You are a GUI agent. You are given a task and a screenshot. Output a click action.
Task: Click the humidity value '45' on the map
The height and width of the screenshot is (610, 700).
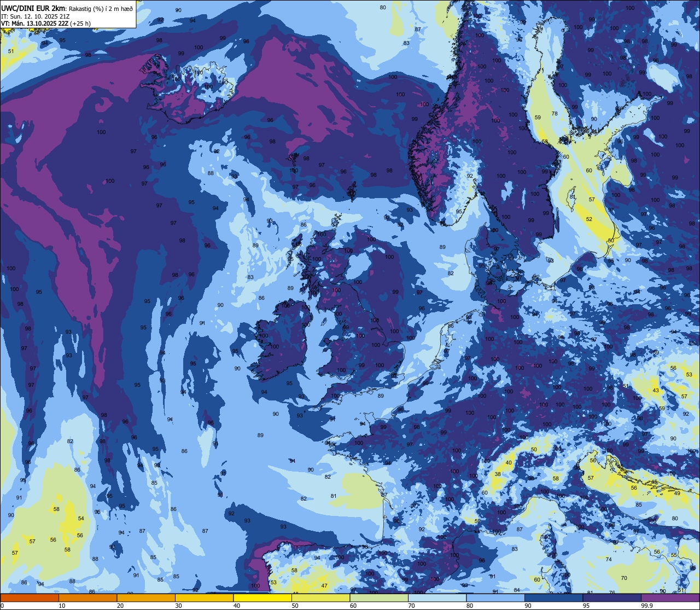coord(655,482)
